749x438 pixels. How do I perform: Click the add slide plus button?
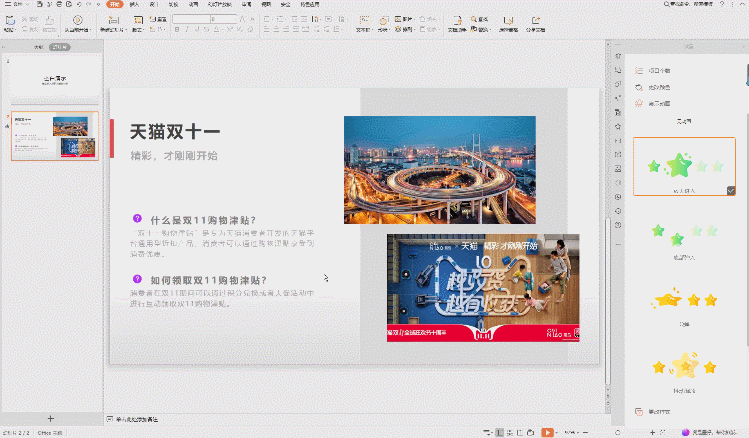(x=50, y=417)
